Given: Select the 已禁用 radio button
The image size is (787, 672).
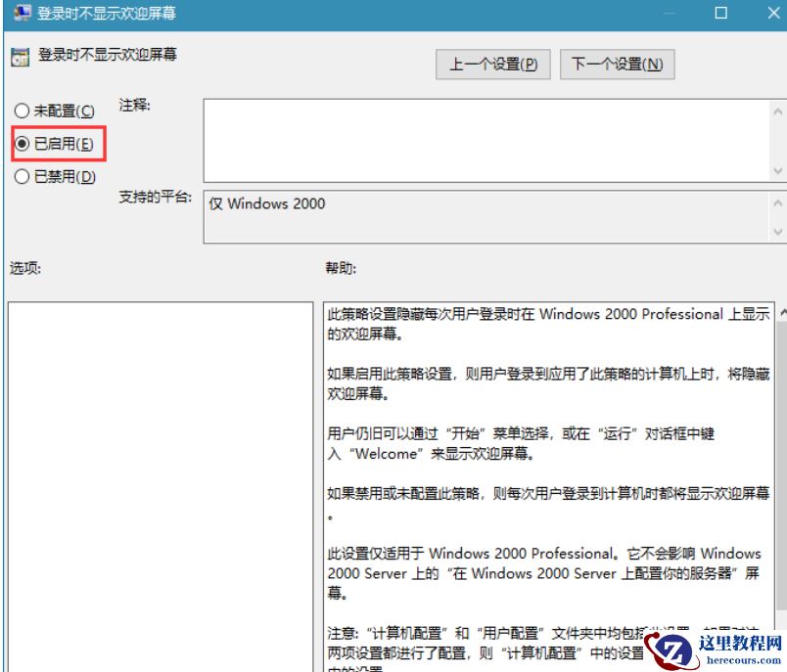Looking at the screenshot, I should pyautogui.click(x=22, y=177).
